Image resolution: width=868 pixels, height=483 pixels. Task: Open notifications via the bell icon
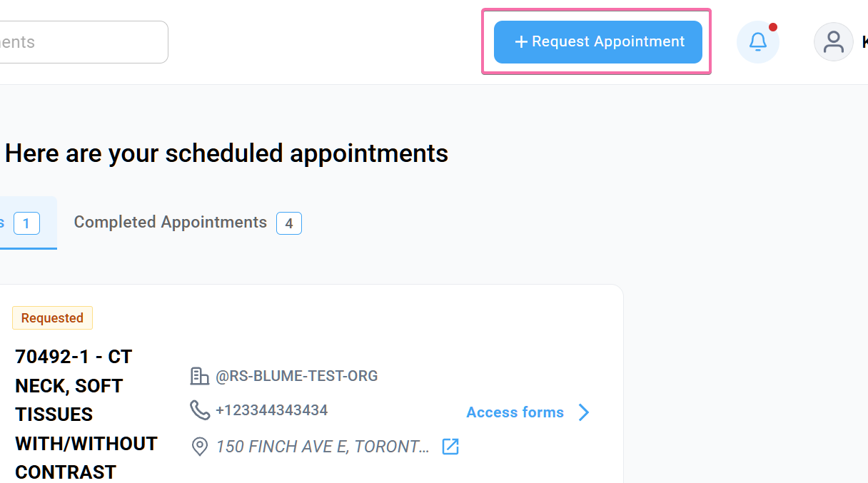pyautogui.click(x=758, y=41)
